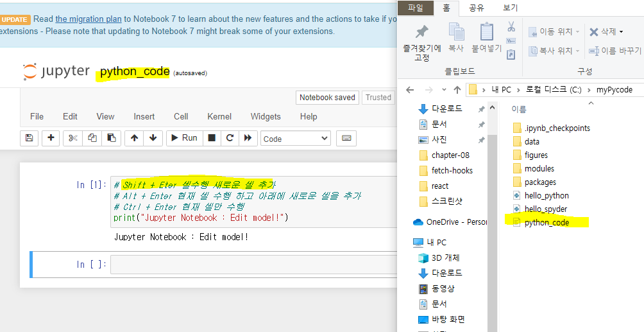Click Explorer 붙여넣기 paste icon
The height and width of the screenshot is (332, 644).
[x=487, y=37]
